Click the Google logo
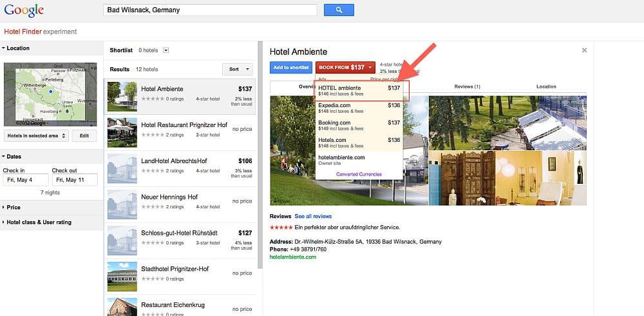This screenshot has height=316, width=644. [x=24, y=10]
